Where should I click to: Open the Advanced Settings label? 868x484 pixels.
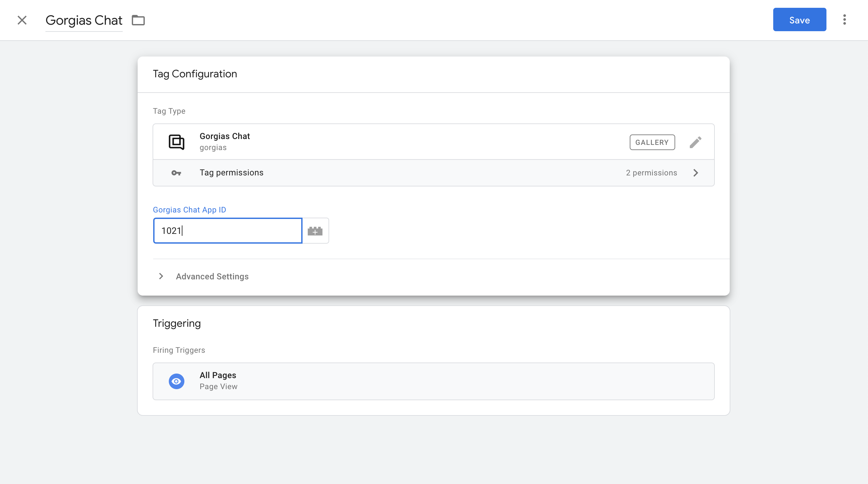click(x=212, y=276)
